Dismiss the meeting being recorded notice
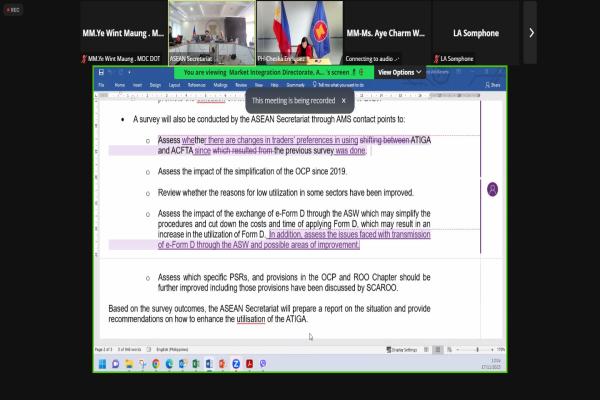 click(x=344, y=101)
